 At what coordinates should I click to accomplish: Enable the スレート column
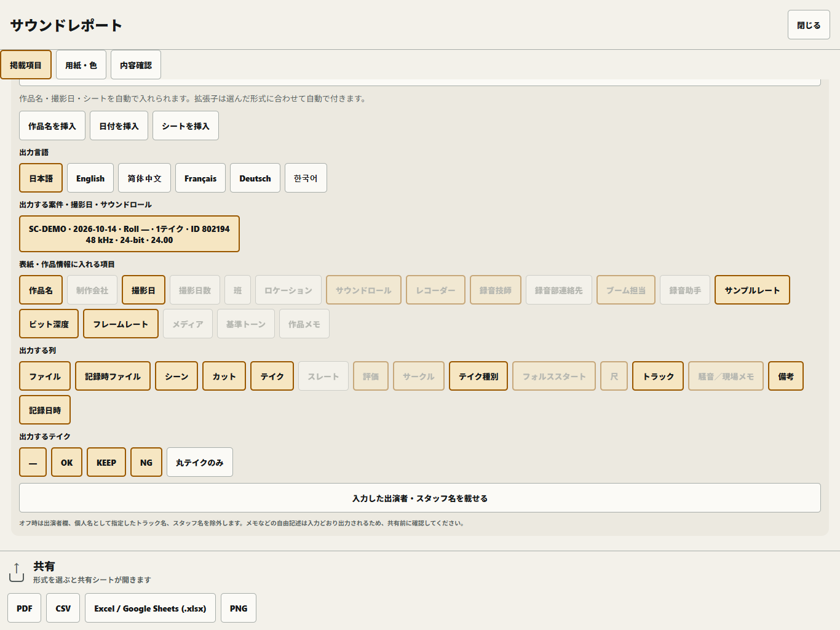point(323,376)
